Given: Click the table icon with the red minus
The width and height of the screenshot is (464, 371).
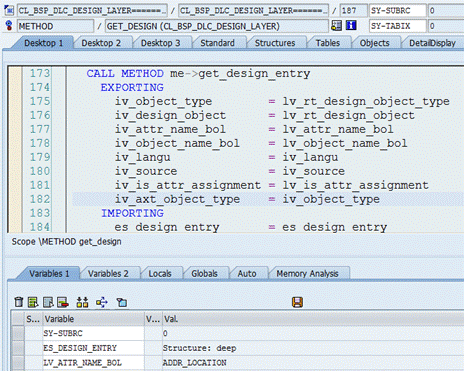Looking at the screenshot, I should click(63, 302).
